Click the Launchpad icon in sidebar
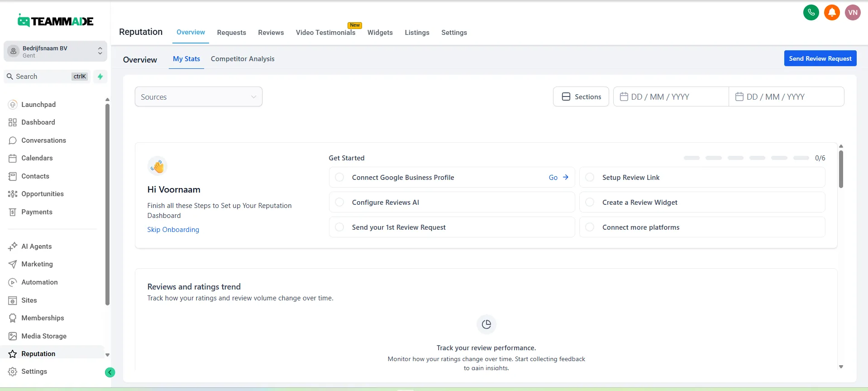 click(x=13, y=105)
